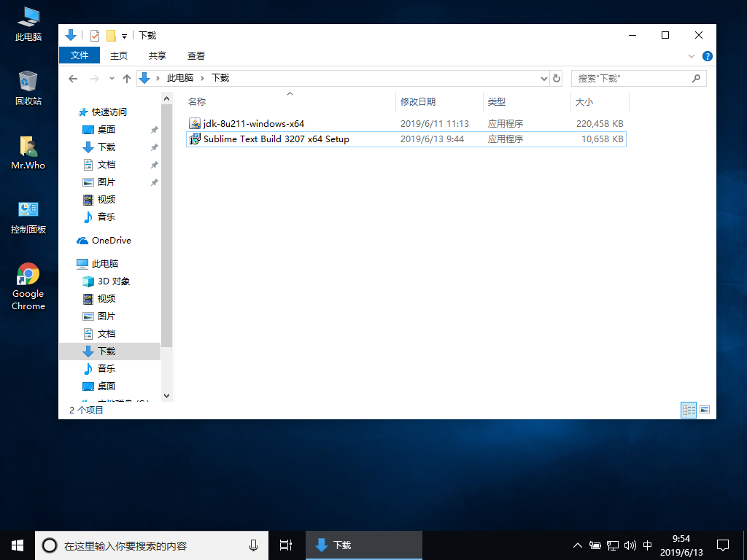
Task: Show hidden system tray icons chevron
Action: pyautogui.click(x=578, y=545)
